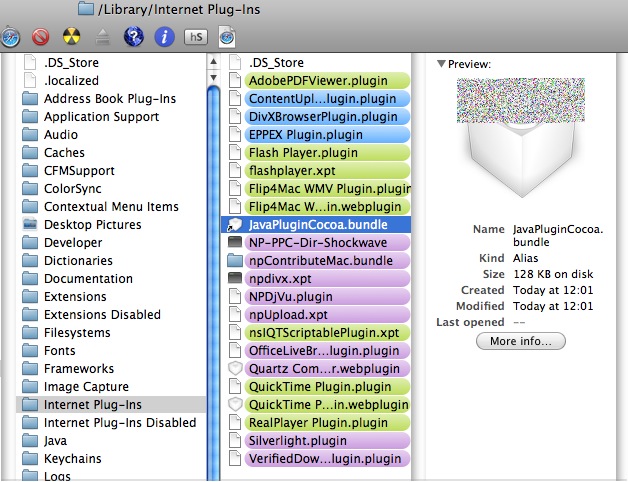Select .localized file in left column
The height and width of the screenshot is (482, 628).
(111, 81)
